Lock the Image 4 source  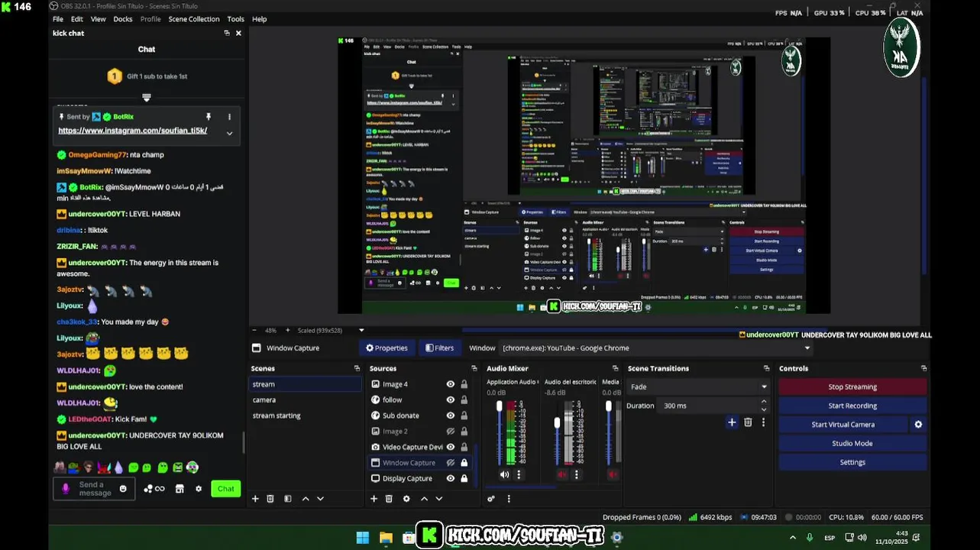point(464,384)
